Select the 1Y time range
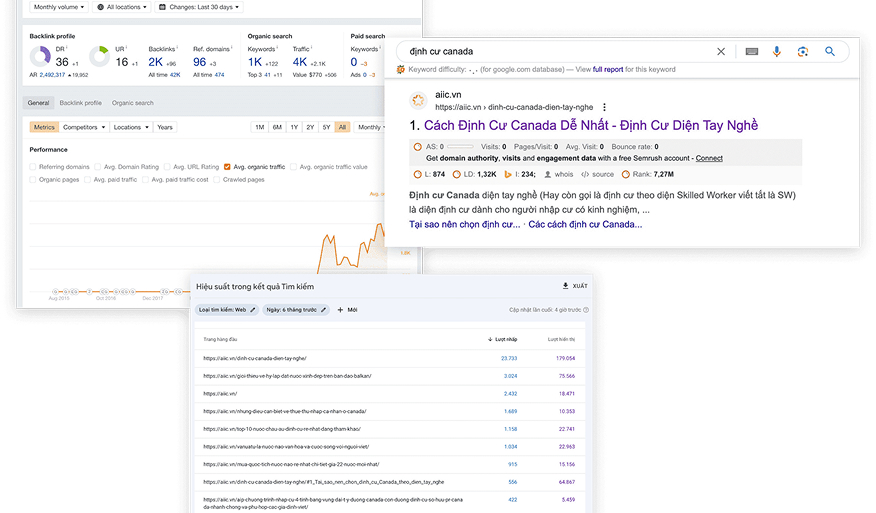Viewport: 876px width, 513px height. 294,127
